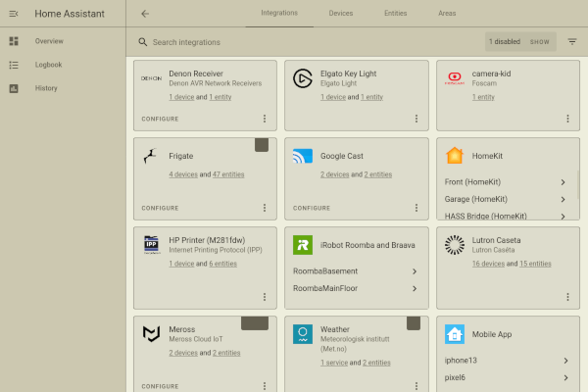Open Lutron Caseta card overflow menu
Image resolution: width=588 pixels, height=392 pixels.
point(567,297)
